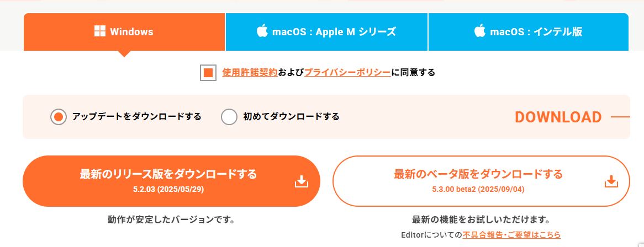The height and width of the screenshot is (247, 644).
Task: Open the プライバシーポリシー privacy policy link
Action: pyautogui.click(x=347, y=72)
